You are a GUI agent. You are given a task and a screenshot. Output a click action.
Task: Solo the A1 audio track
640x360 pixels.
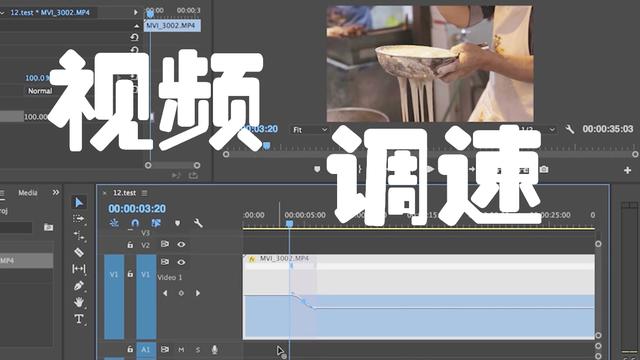tap(198, 350)
